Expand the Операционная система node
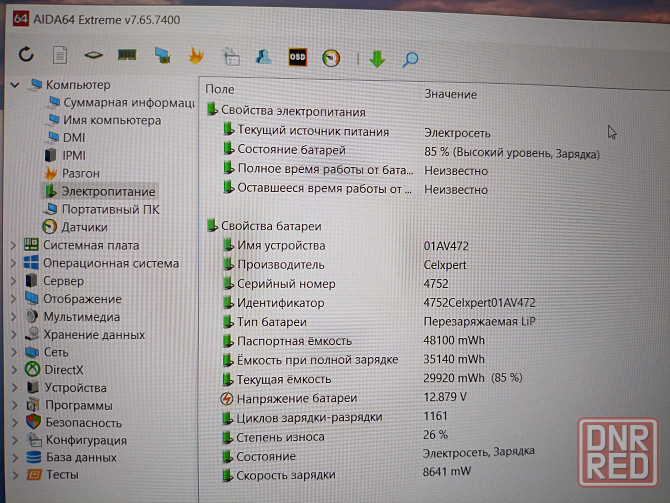This screenshot has height=503, width=670. (x=13, y=263)
